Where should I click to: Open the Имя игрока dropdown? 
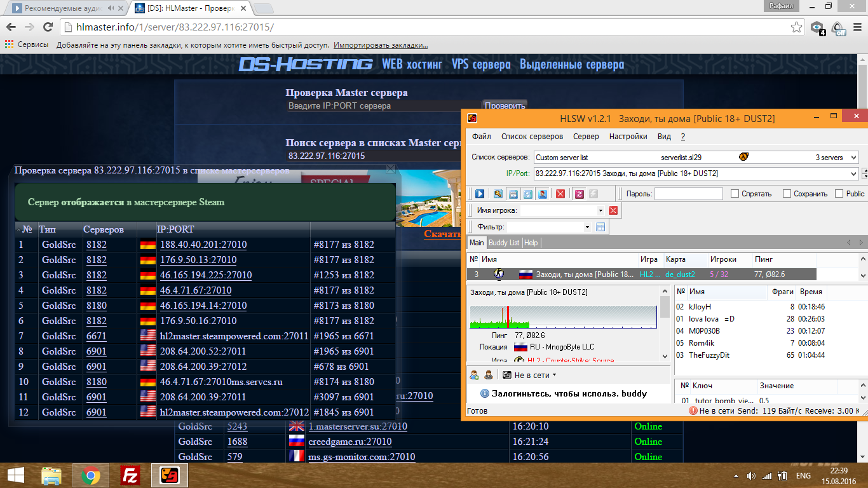(x=600, y=210)
